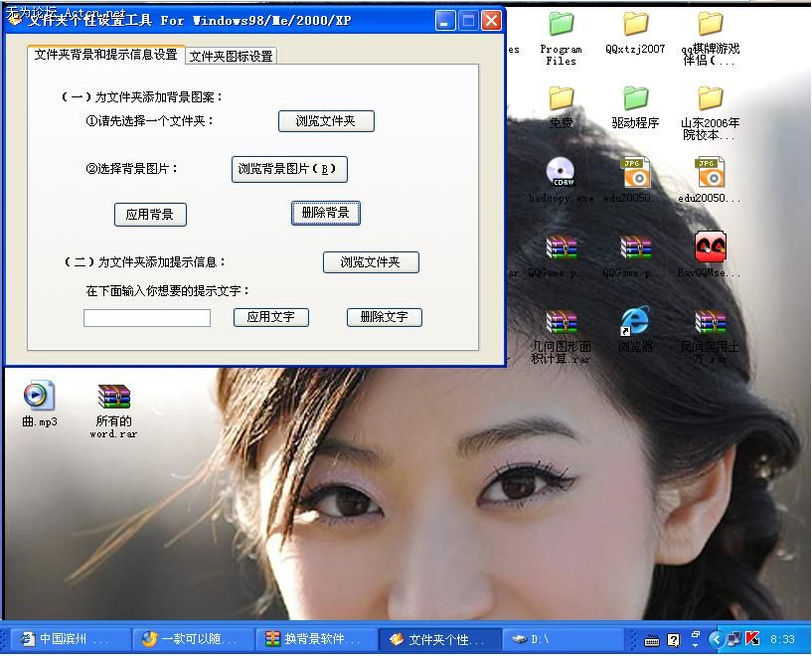Click the network connection tray icon
Image resolution: width=812 pixels, height=656 pixels.
[x=733, y=640]
